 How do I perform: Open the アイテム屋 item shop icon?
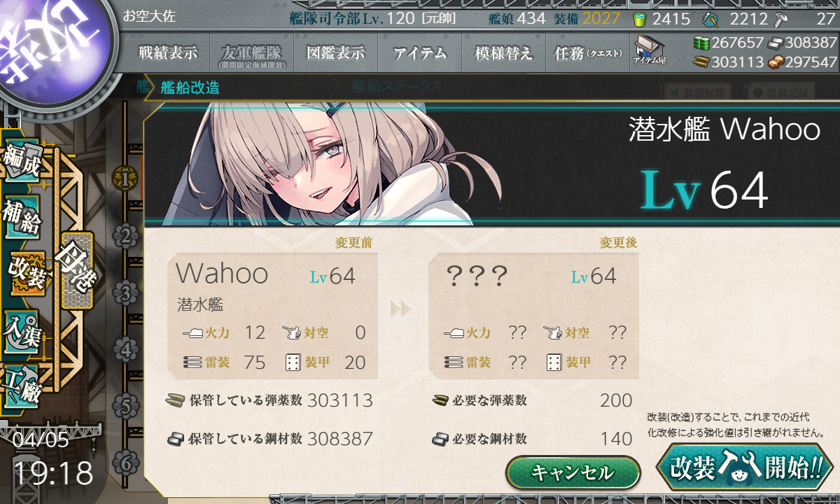pos(649,50)
